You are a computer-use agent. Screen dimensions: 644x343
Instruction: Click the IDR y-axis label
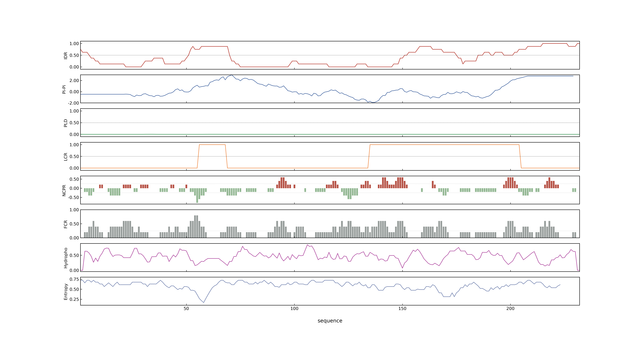(66, 55)
